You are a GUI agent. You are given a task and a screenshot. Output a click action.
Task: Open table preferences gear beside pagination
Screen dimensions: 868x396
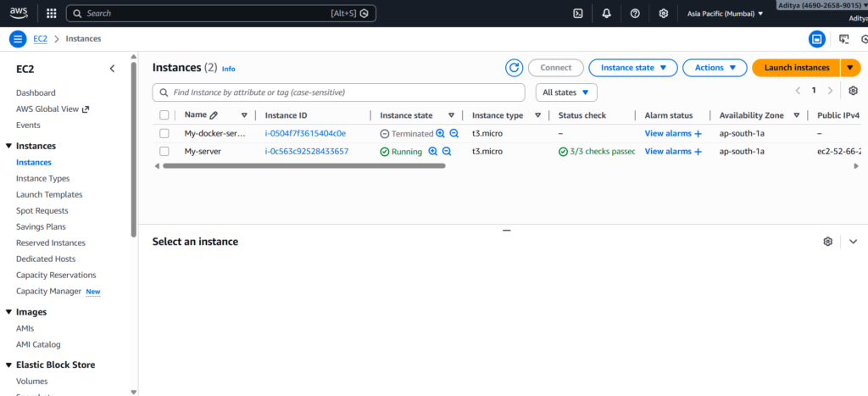pos(853,91)
